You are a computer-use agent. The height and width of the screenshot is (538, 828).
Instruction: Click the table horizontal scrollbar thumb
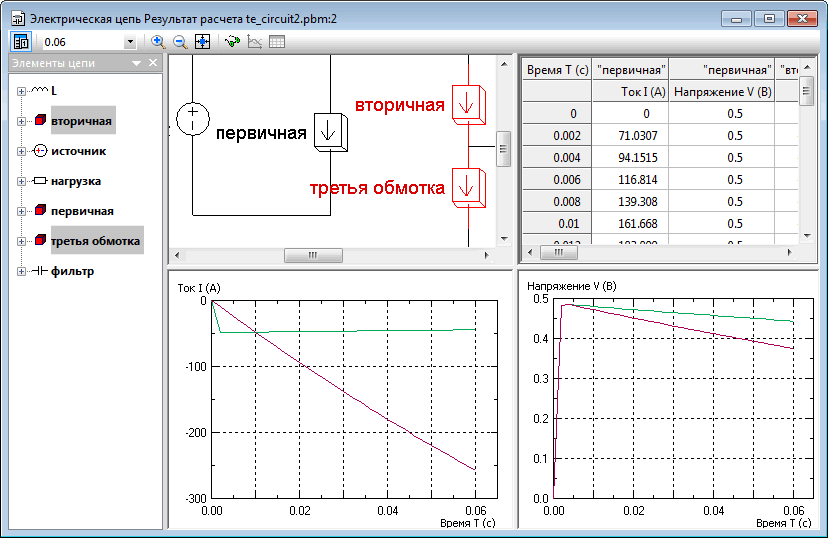click(559, 252)
